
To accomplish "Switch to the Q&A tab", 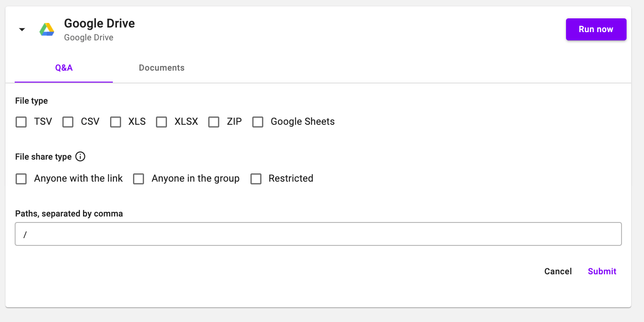I will click(x=64, y=68).
